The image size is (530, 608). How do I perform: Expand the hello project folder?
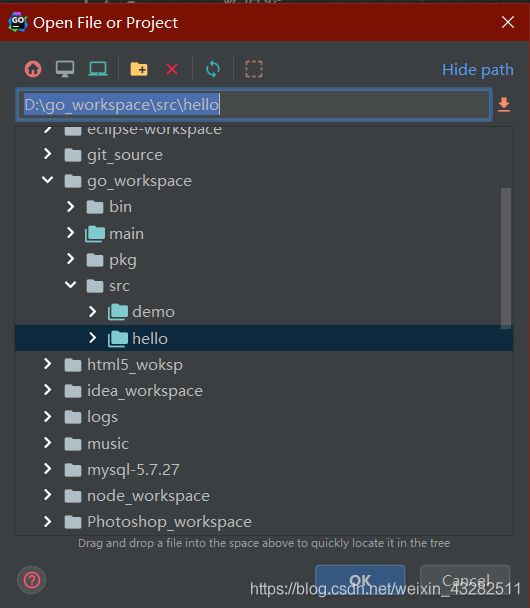(x=92, y=338)
